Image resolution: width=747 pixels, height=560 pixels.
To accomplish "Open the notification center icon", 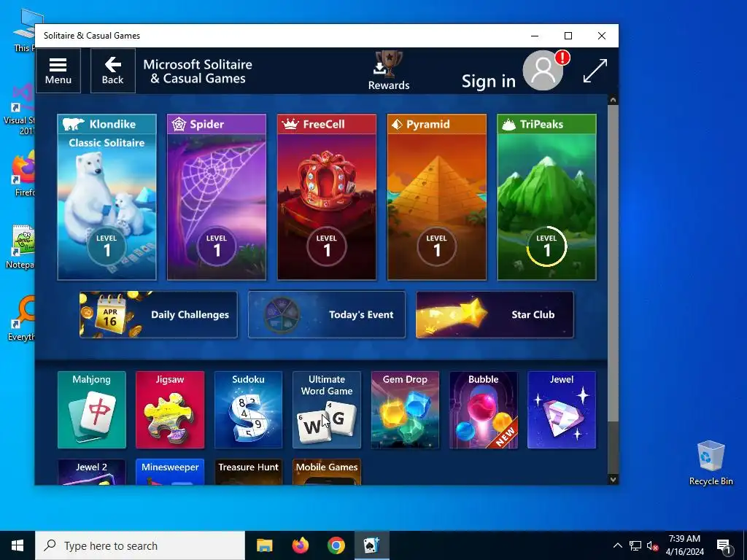I will (724, 545).
